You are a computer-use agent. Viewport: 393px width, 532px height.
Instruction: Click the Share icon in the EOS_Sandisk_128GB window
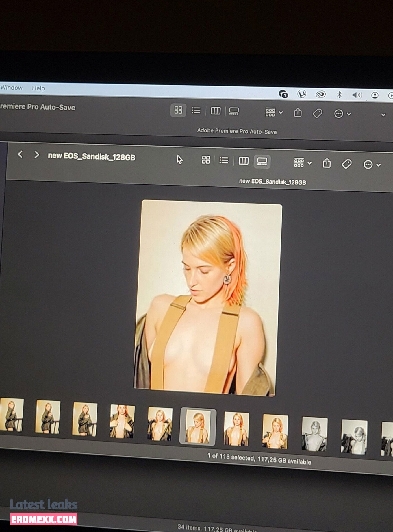click(x=327, y=163)
